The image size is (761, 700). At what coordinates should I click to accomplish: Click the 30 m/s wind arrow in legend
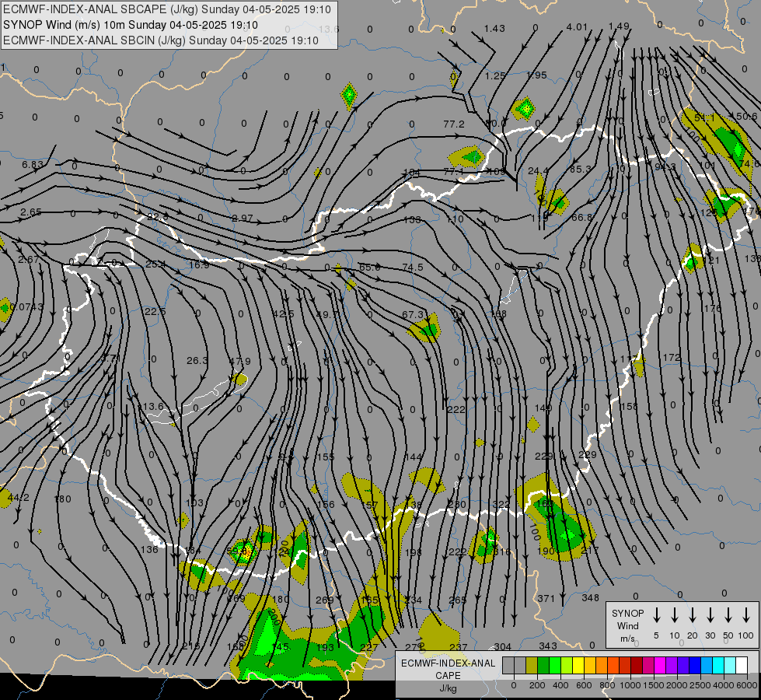[x=710, y=615]
